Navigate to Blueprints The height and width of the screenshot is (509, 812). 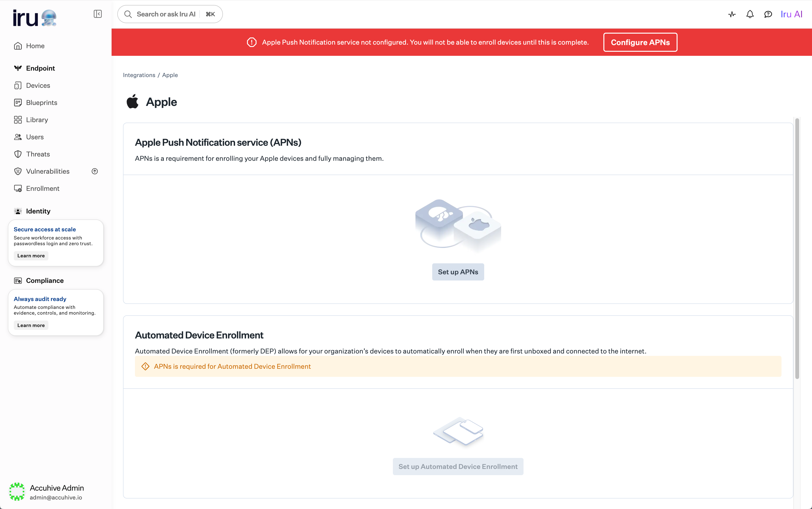[x=42, y=102]
